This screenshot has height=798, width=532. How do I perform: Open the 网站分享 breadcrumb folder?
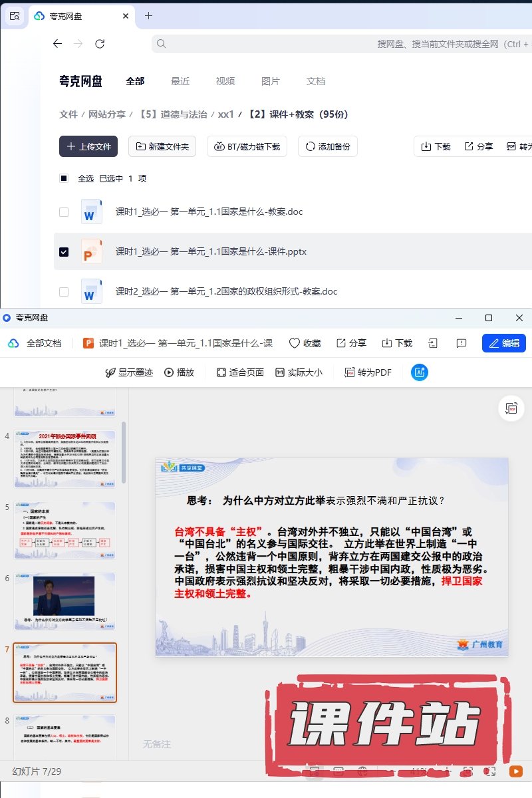point(107,114)
